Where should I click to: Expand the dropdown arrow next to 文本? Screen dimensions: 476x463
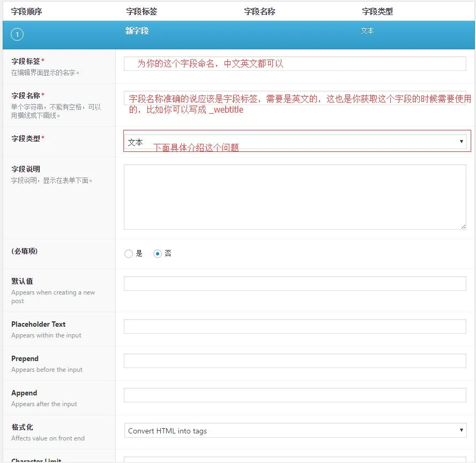click(x=461, y=141)
